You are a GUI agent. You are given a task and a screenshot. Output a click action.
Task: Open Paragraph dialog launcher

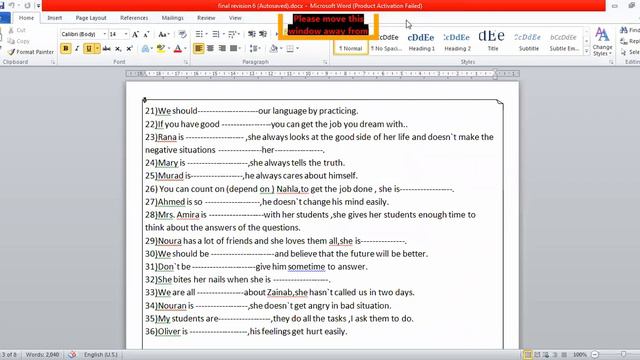coord(325,62)
